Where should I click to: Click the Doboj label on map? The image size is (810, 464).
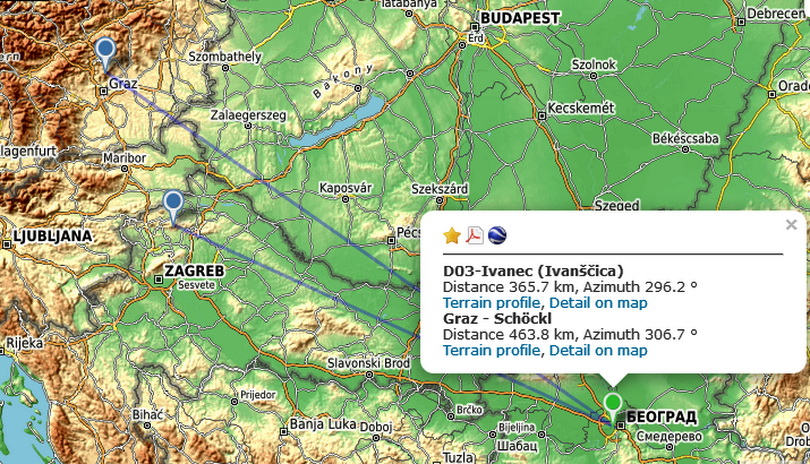[376, 427]
